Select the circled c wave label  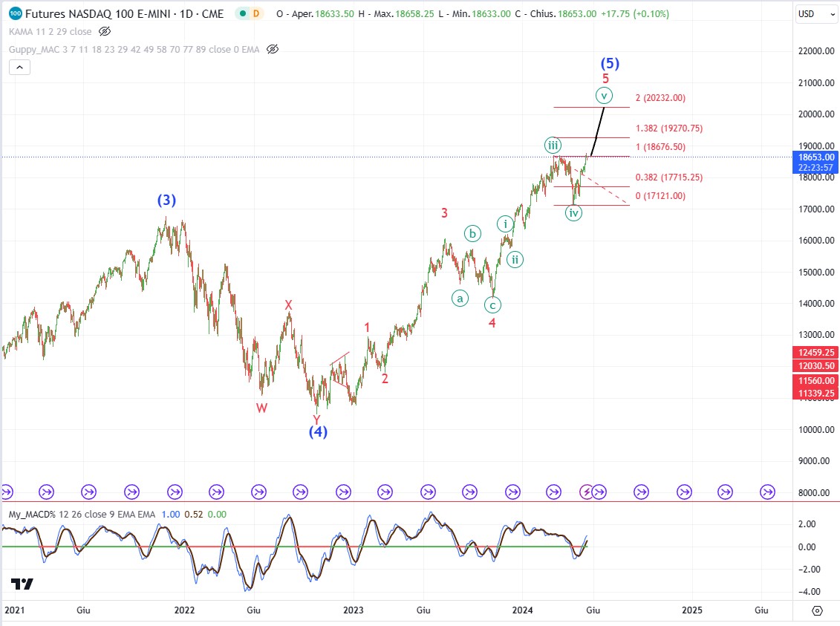click(x=492, y=305)
